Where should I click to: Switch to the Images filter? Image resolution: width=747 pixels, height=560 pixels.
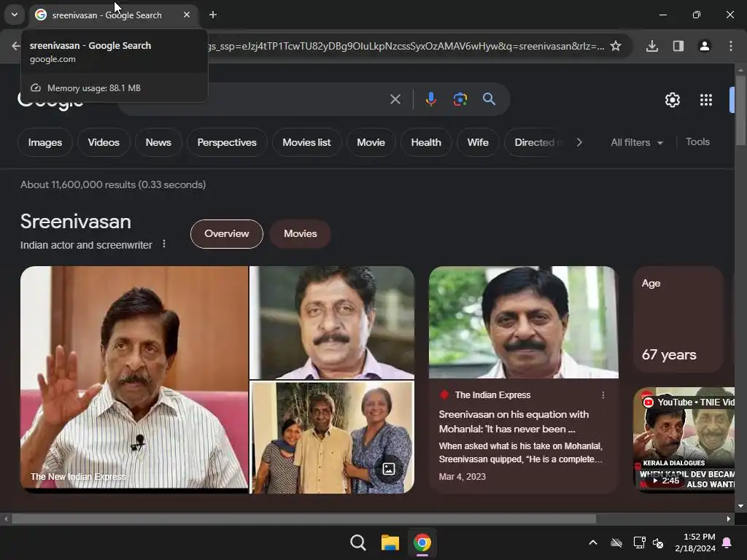click(44, 142)
